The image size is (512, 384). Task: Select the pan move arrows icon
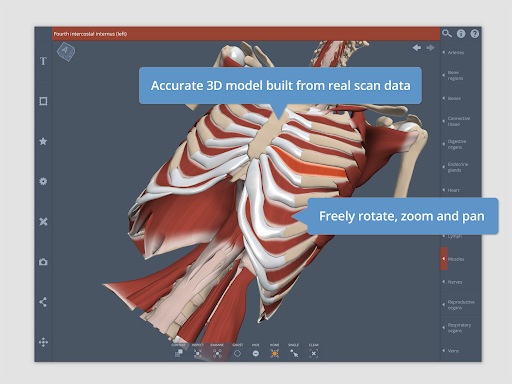click(43, 342)
